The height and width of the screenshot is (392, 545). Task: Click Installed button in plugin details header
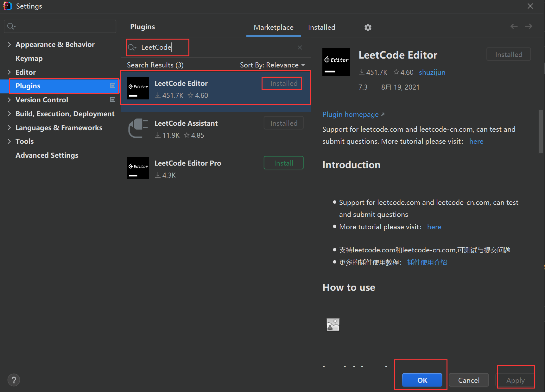point(508,54)
